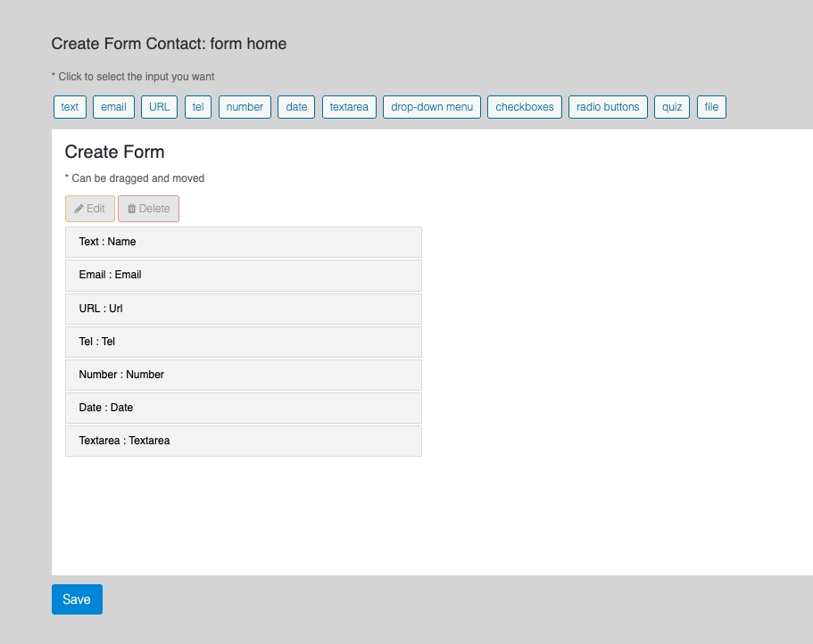Insert a radio buttons field
Image resolution: width=813 pixels, height=644 pixels.
pos(608,107)
